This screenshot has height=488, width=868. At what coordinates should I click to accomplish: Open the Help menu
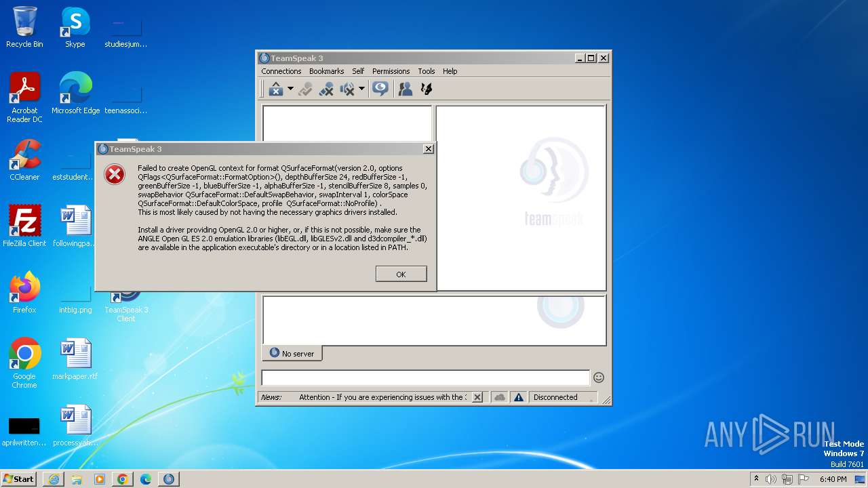point(450,71)
